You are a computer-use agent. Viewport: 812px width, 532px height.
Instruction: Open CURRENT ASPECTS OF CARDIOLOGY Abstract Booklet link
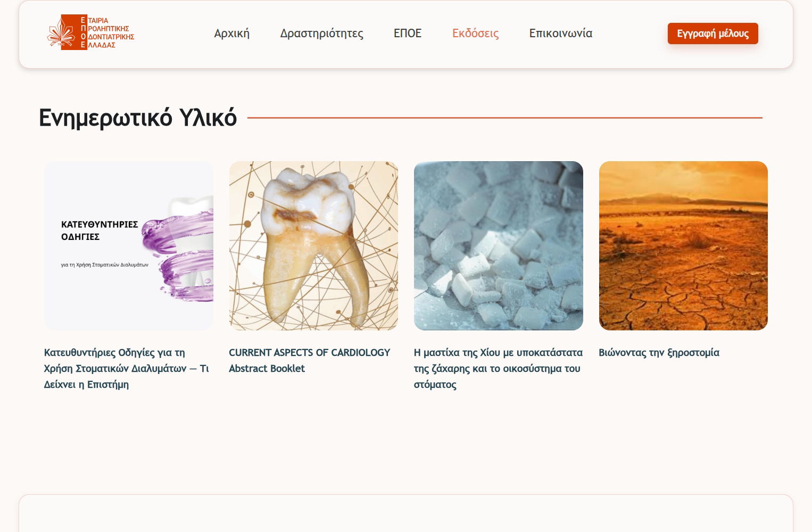pyautogui.click(x=310, y=360)
